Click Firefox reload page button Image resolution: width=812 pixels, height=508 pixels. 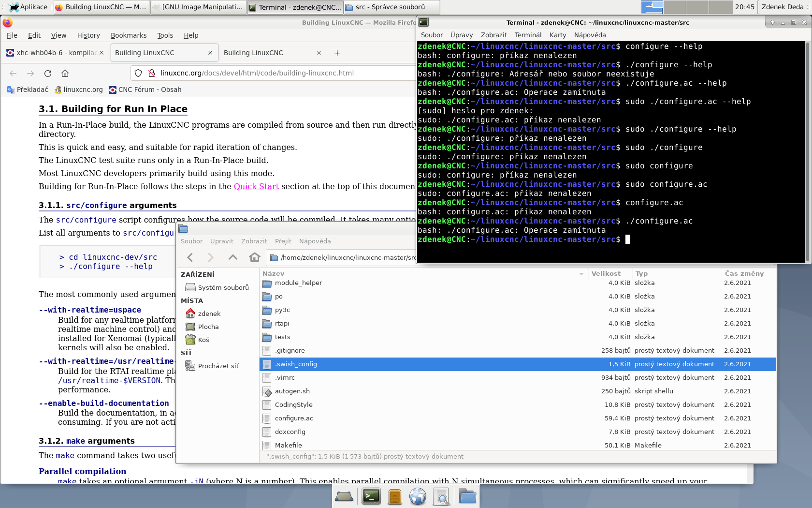coord(47,74)
